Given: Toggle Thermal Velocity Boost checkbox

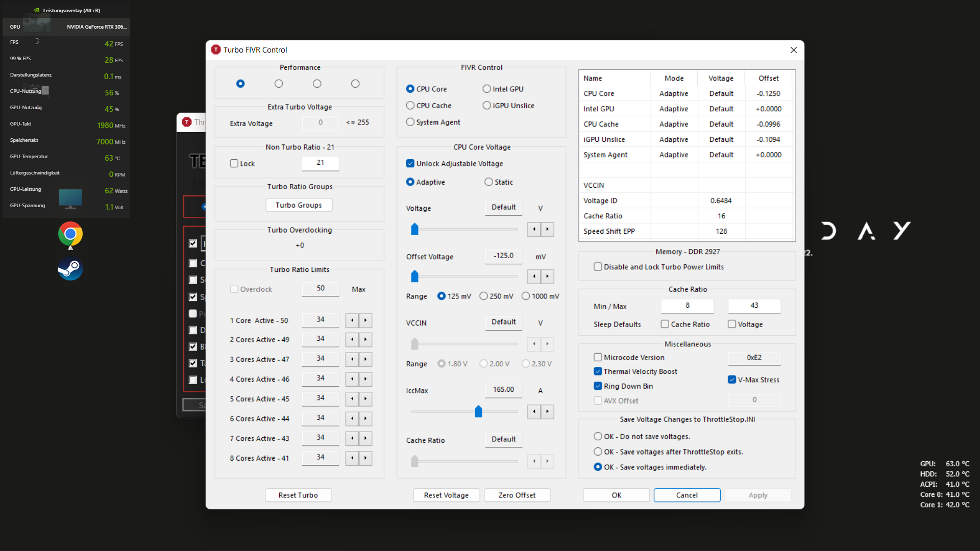Looking at the screenshot, I should click(598, 371).
